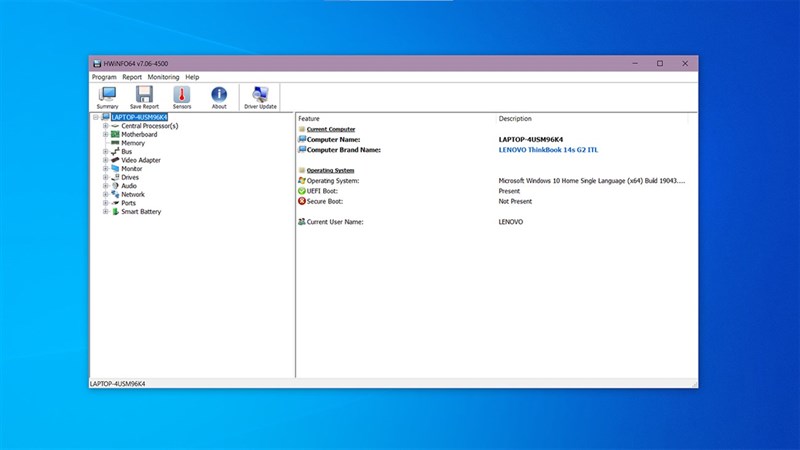800x450 pixels.
Task: Open the Help menu
Action: (192, 77)
